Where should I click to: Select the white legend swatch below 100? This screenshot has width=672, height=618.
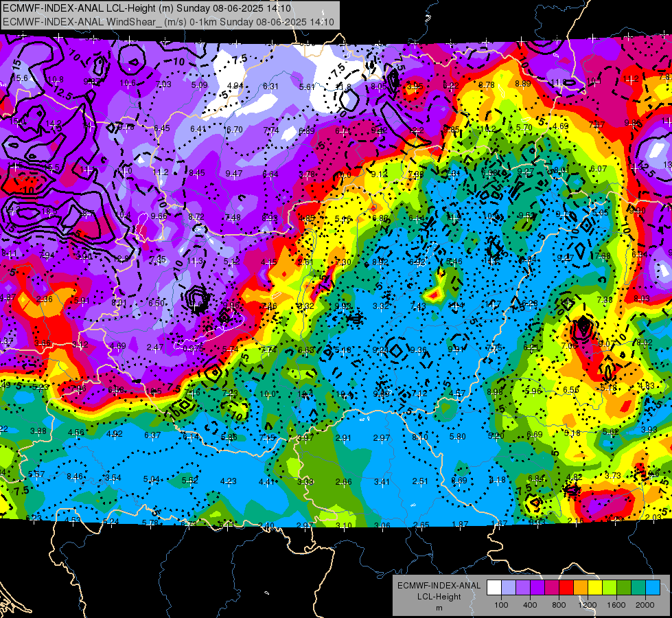coord(494,588)
